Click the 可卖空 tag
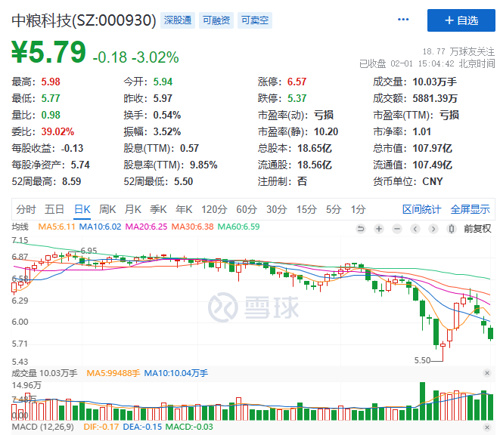 (x=255, y=20)
